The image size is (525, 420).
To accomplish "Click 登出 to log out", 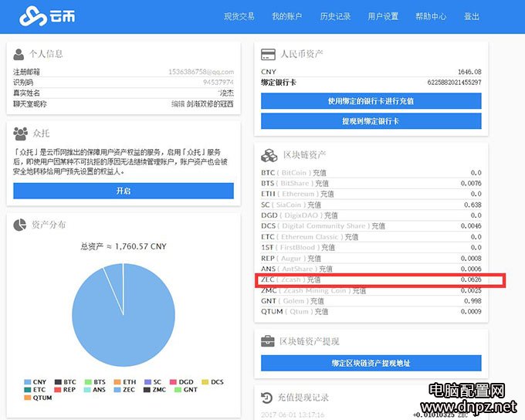I will point(472,16).
